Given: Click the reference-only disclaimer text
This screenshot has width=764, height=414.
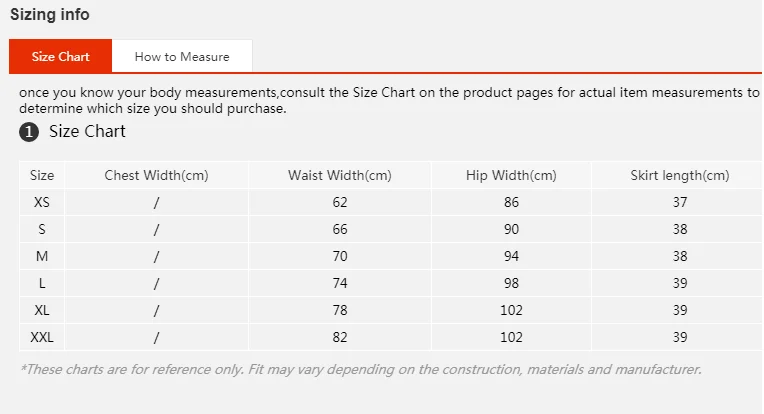Looking at the screenshot, I should (360, 369).
